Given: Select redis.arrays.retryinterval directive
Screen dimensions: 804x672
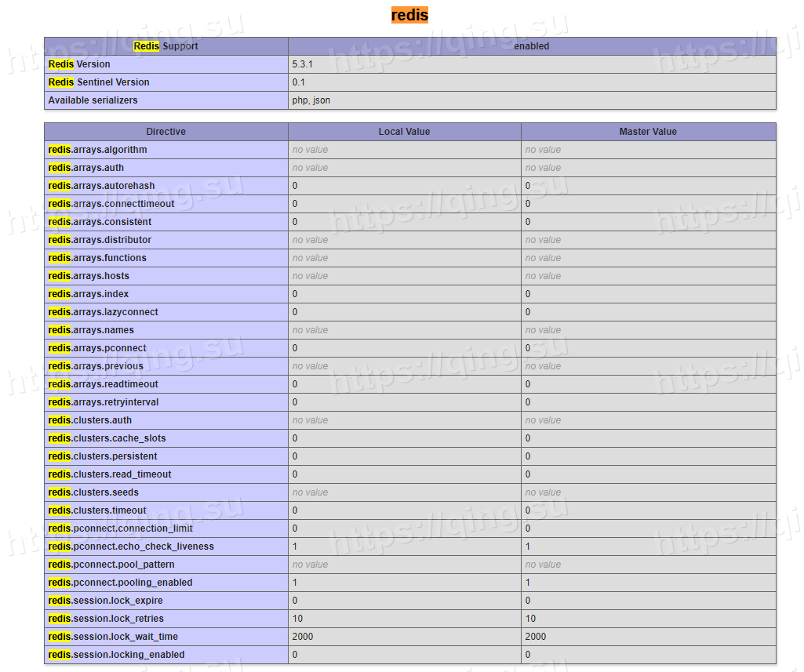Looking at the screenshot, I should pos(104,402).
